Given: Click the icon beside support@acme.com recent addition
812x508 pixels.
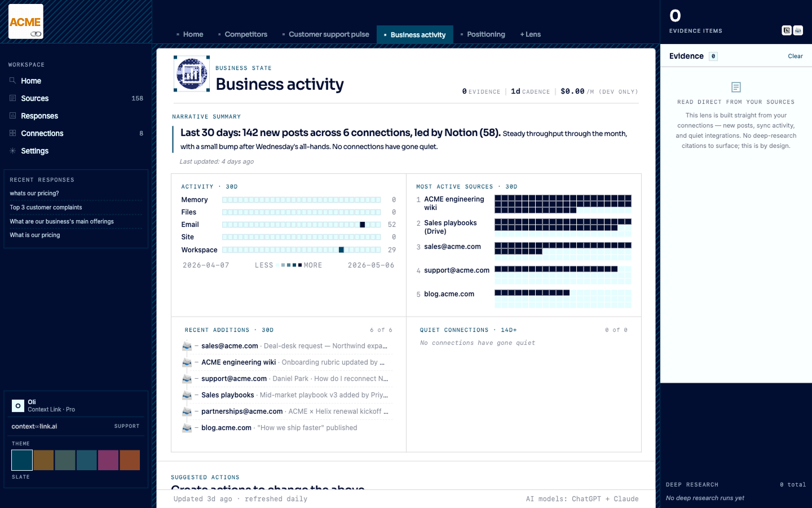Looking at the screenshot, I should click(187, 379).
